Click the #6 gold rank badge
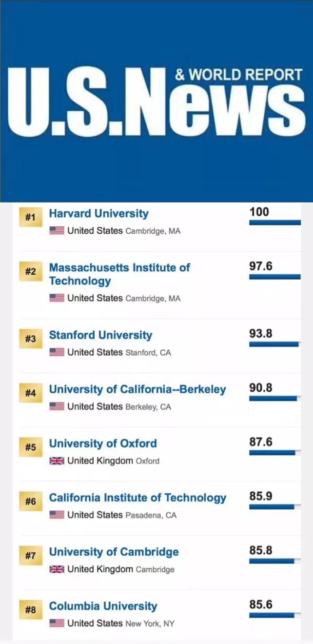 (x=30, y=502)
